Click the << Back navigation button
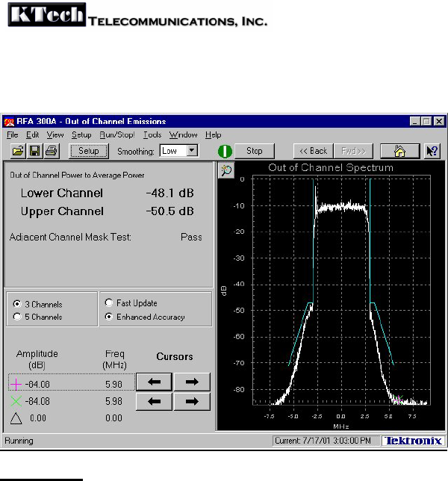 click(314, 151)
